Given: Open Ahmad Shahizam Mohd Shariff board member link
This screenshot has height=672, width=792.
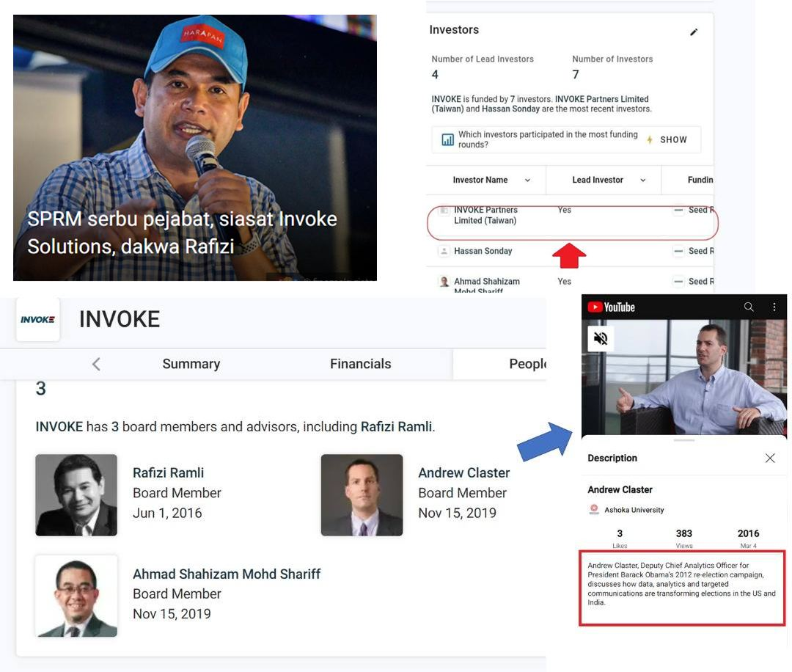Looking at the screenshot, I should [227, 574].
